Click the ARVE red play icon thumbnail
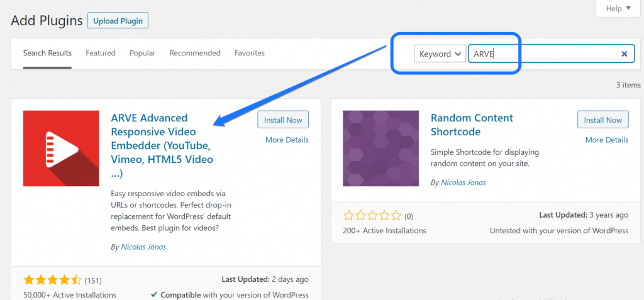 click(61, 148)
